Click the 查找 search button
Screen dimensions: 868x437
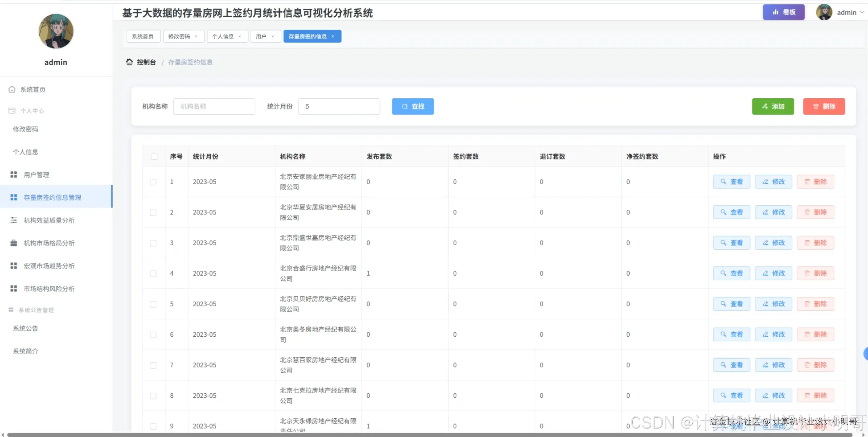point(413,106)
